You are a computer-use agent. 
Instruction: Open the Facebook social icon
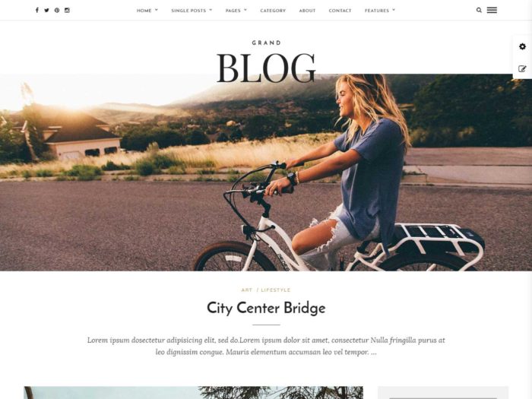pos(37,10)
